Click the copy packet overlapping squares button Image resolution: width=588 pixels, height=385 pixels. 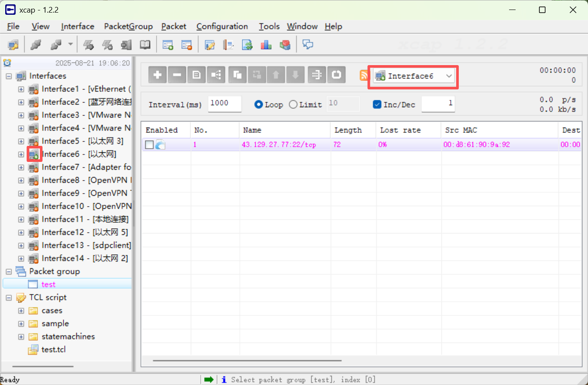click(237, 75)
